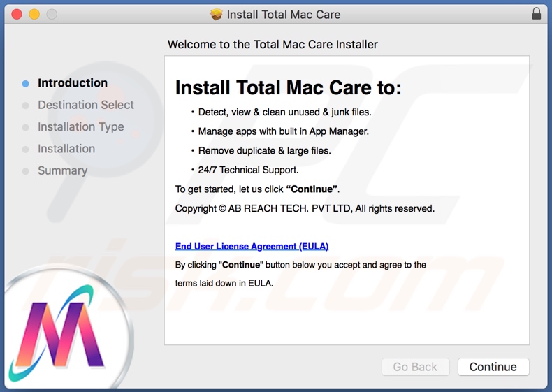552x392 pixels.
Task: Click the blue bullet beside Introduction
Action: [25, 83]
